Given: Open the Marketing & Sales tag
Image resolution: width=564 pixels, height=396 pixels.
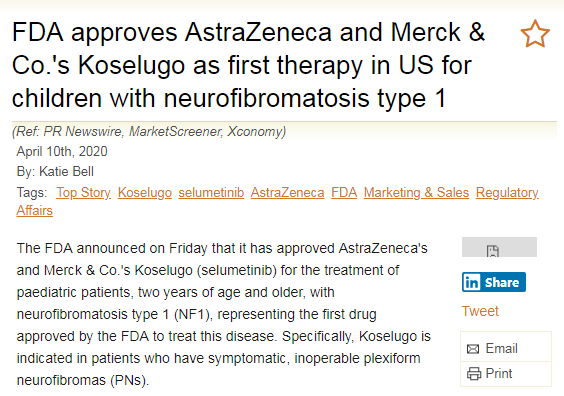Looking at the screenshot, I should [x=416, y=192].
